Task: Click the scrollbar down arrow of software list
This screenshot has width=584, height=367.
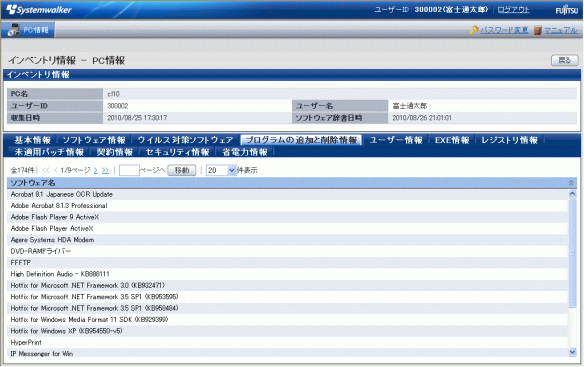Action: click(572, 352)
